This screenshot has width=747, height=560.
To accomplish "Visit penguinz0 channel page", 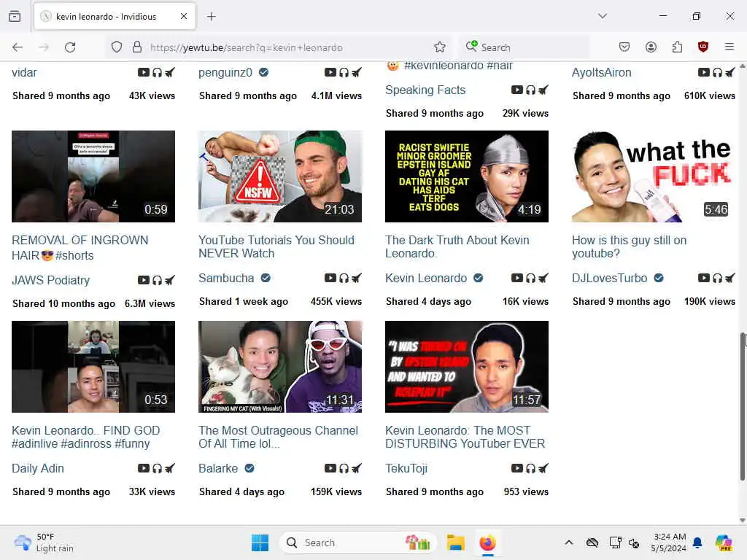I will 225,72.
